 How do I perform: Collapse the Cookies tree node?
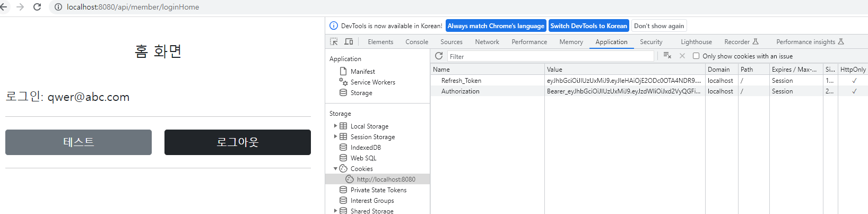point(335,168)
